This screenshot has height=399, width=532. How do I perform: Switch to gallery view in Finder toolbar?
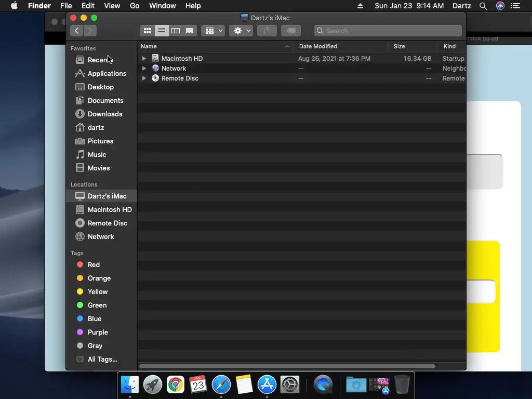(x=190, y=31)
